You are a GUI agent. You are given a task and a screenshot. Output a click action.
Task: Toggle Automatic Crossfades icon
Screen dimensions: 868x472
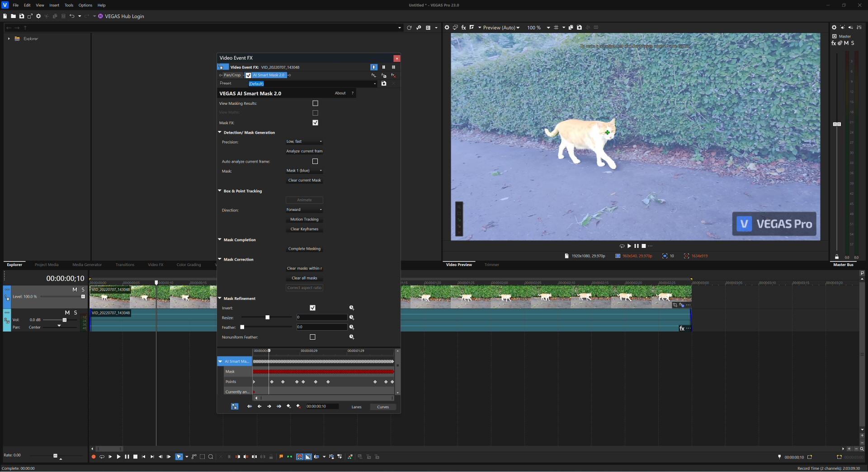308,457
